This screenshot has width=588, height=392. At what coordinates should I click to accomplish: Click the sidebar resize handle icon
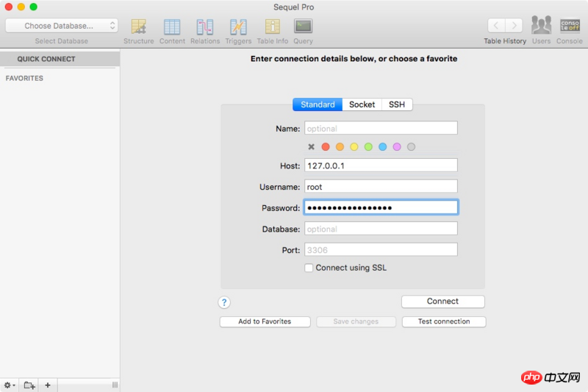[x=115, y=385]
